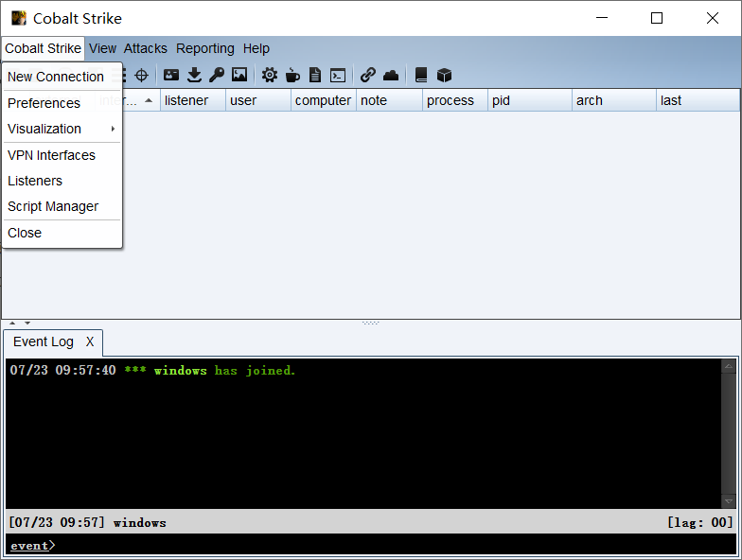Click the gear icon to generate executable
This screenshot has height=560, width=742.
click(270, 75)
